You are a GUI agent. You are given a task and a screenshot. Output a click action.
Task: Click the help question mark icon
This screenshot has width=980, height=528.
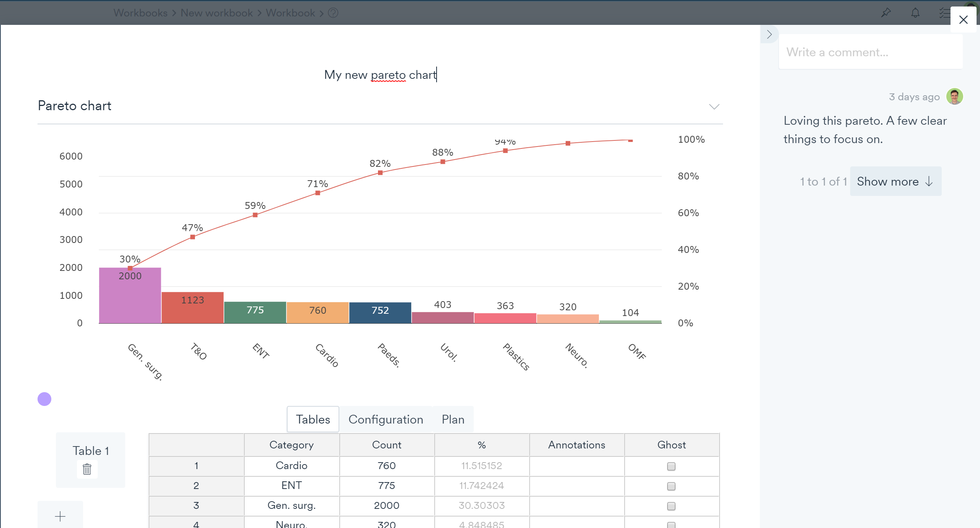point(333,13)
